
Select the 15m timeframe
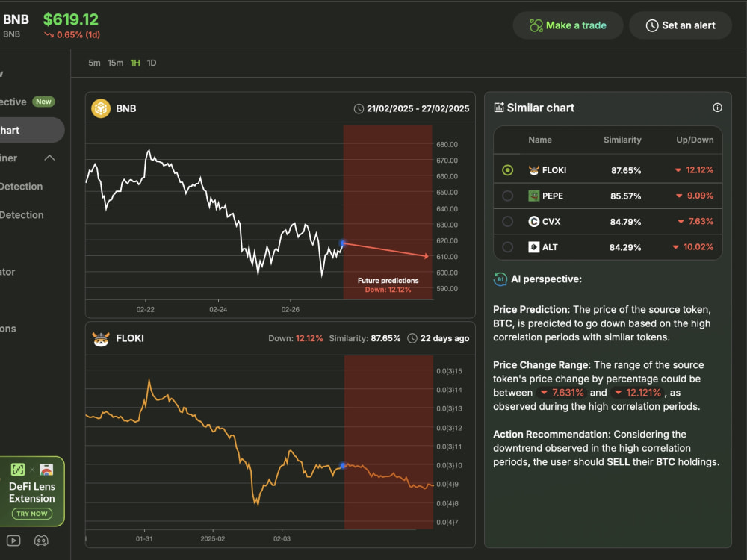pyautogui.click(x=115, y=63)
